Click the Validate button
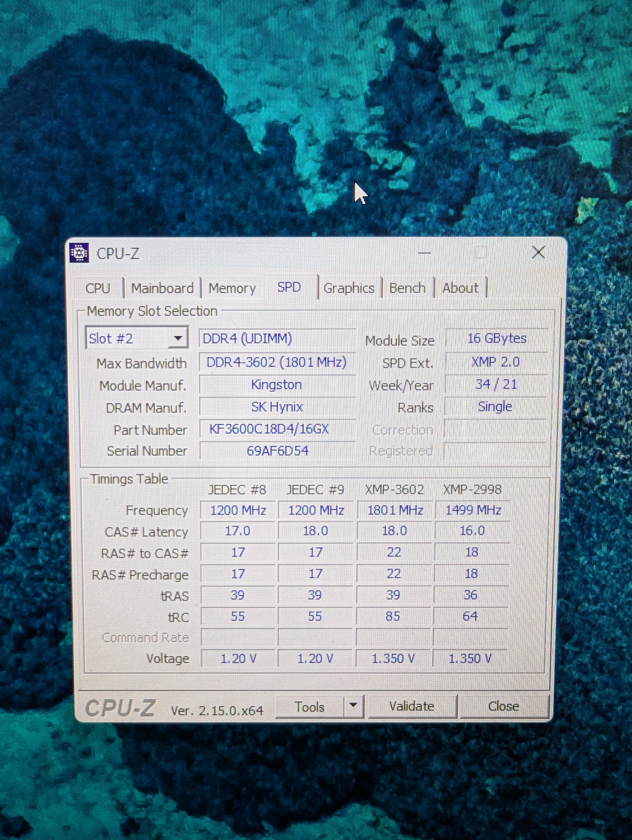Screen dimensions: 632x840 [x=412, y=706]
